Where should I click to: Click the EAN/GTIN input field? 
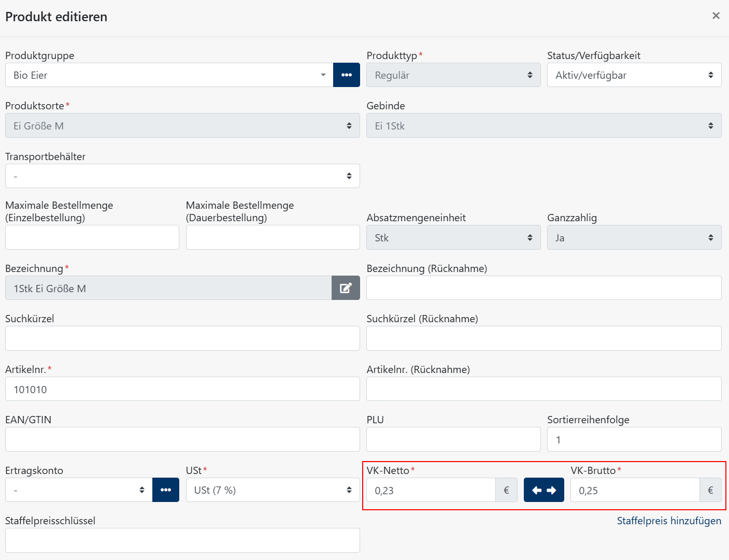pyautogui.click(x=182, y=439)
